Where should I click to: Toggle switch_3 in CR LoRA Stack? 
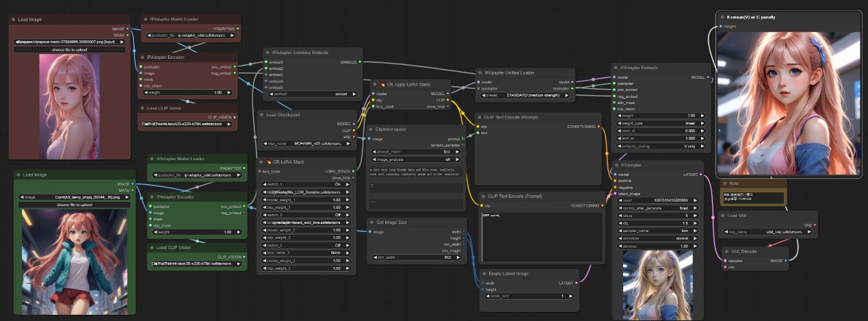306,245
